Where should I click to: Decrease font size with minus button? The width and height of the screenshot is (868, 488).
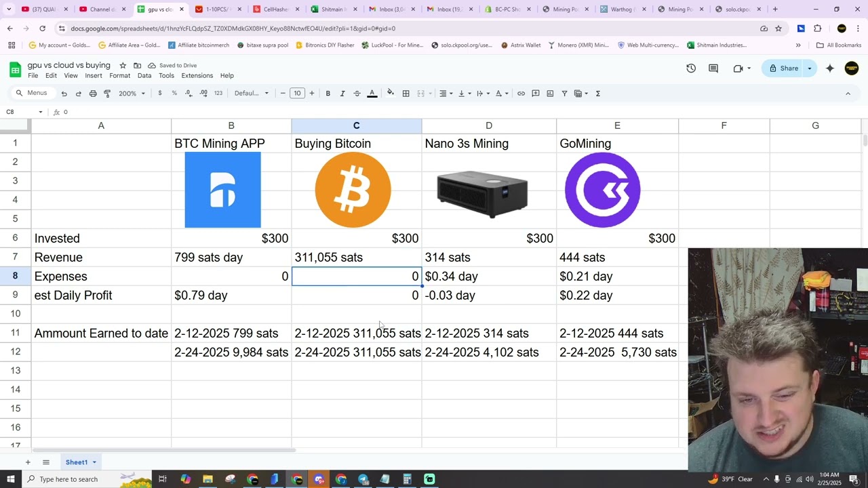point(283,94)
